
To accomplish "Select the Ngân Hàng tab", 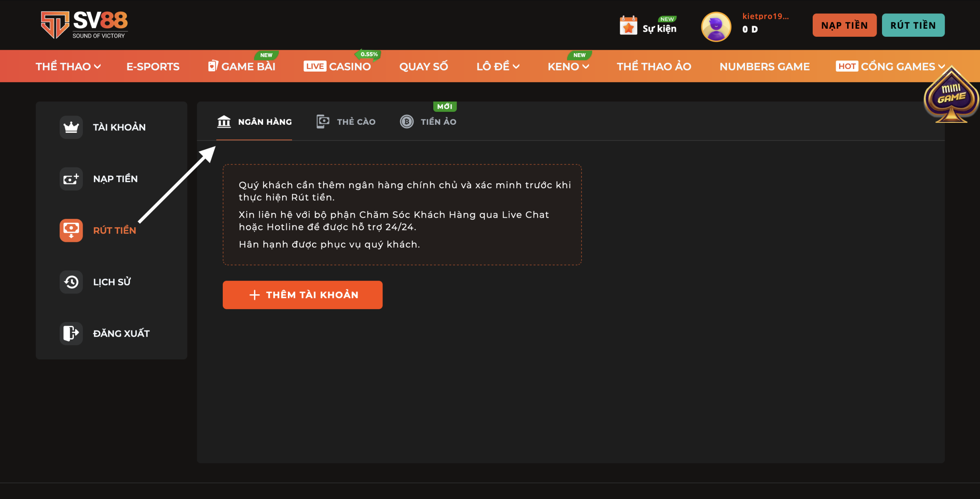I will coord(255,122).
